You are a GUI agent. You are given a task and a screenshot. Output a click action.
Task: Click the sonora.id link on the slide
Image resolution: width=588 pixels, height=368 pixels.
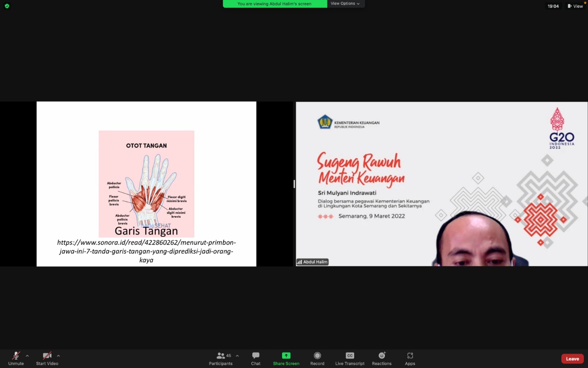(x=146, y=251)
